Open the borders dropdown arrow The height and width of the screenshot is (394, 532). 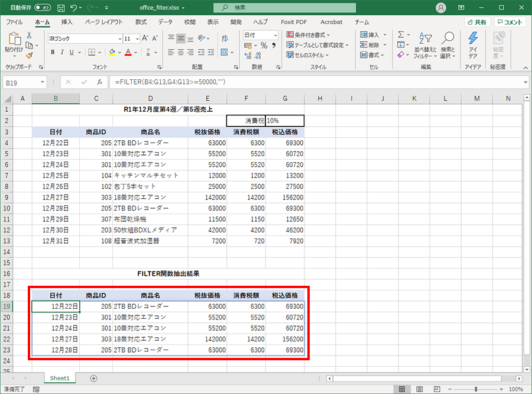pos(100,52)
